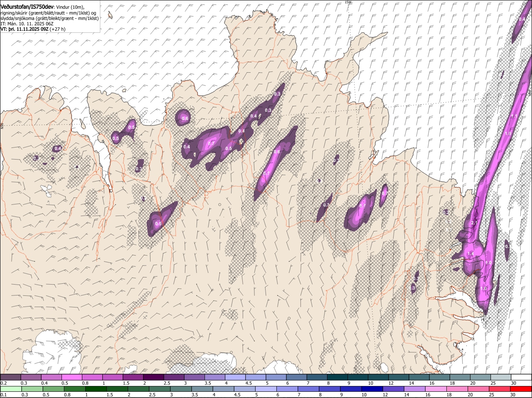
Task: Click the 1.4 precipitation value on the map
Action: (471, 253)
